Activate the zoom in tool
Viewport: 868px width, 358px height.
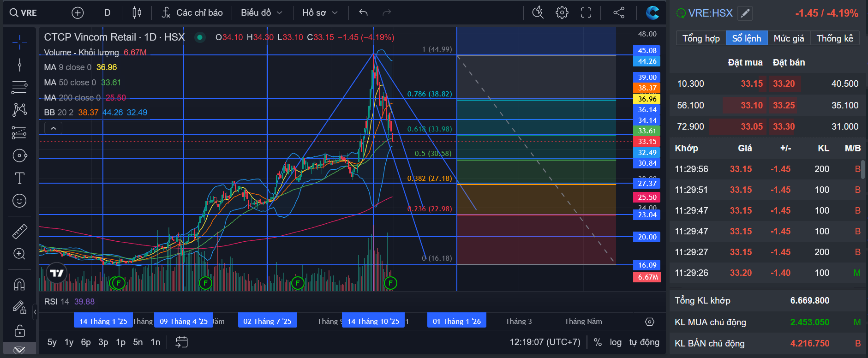[19, 254]
